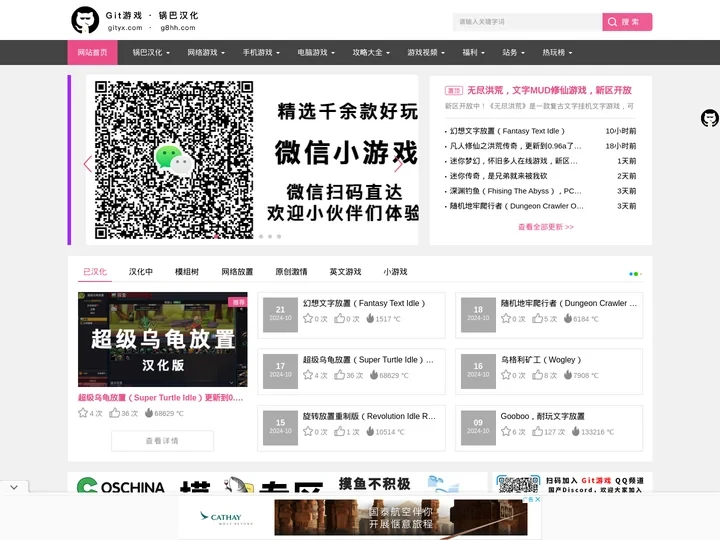Expand the 电脑游戏 dropdown menu
Screen dimensions: 720x540
coord(316,52)
